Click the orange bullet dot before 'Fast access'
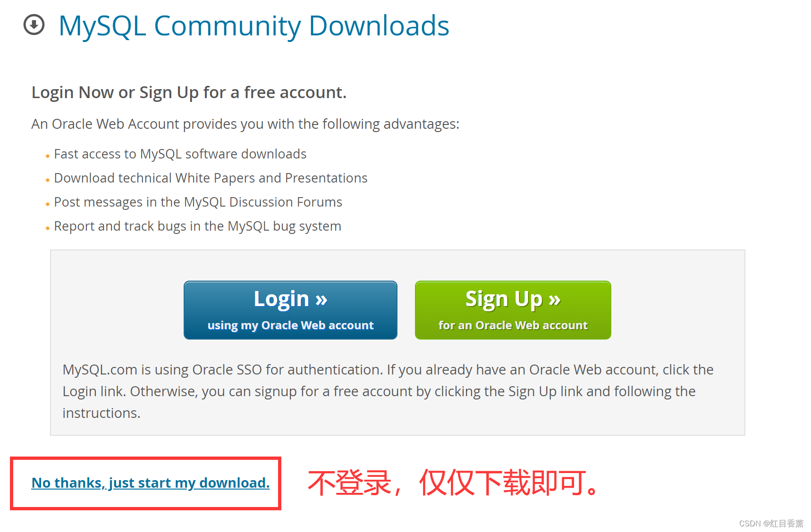Image resolution: width=811 pixels, height=532 pixels. 48,156
